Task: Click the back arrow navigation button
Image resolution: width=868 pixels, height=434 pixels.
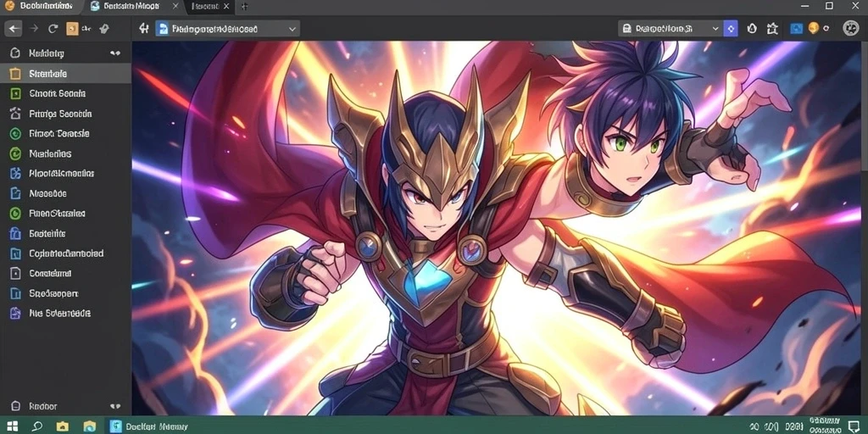Action: (14, 29)
